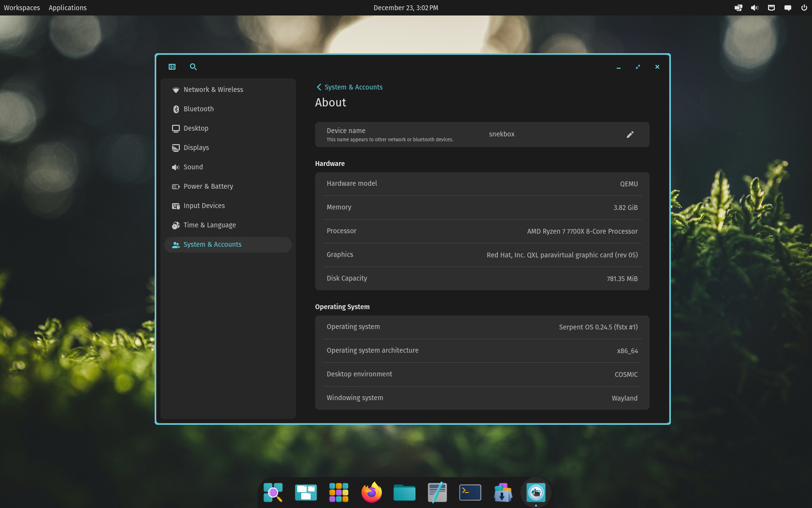This screenshot has width=812, height=508.
Task: Go back to System & Accounts
Action: (349, 87)
